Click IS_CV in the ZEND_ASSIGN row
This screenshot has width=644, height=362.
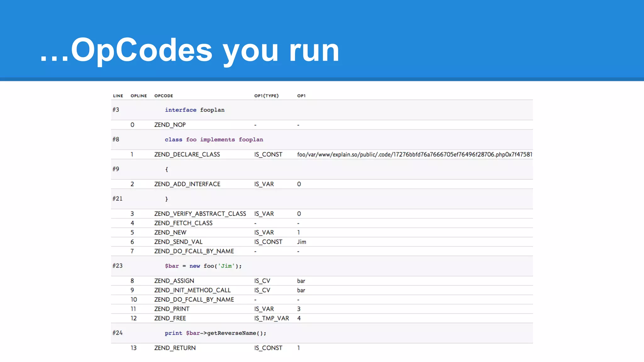pyautogui.click(x=262, y=281)
